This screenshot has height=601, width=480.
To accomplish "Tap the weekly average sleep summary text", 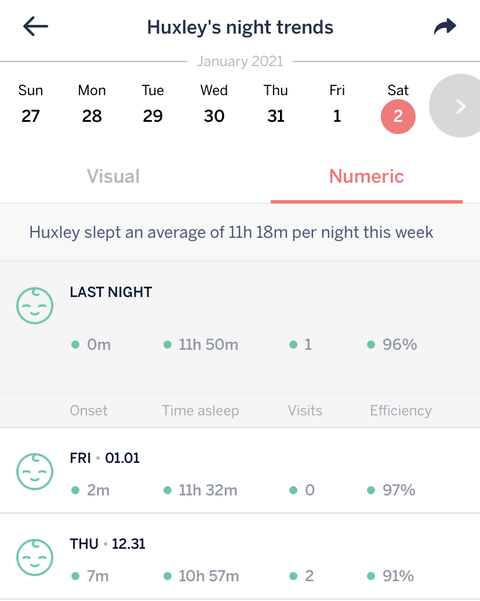I will pos(231,232).
